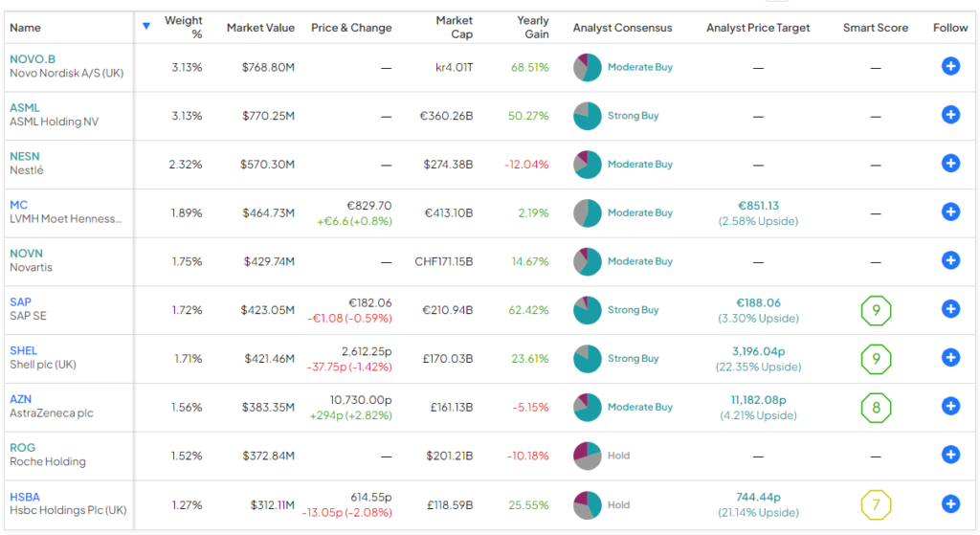The width and height of the screenshot is (980, 535).
Task: Open AZN AstraZeneca stock page
Action: [22, 399]
